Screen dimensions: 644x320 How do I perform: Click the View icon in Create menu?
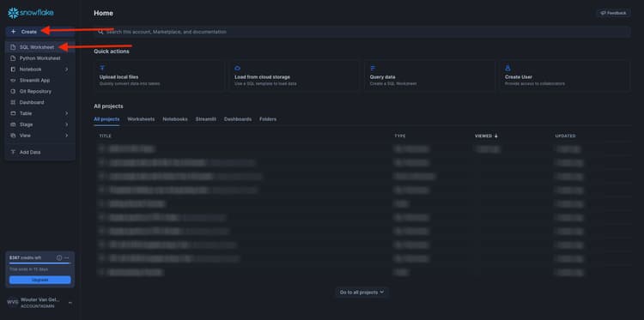13,136
